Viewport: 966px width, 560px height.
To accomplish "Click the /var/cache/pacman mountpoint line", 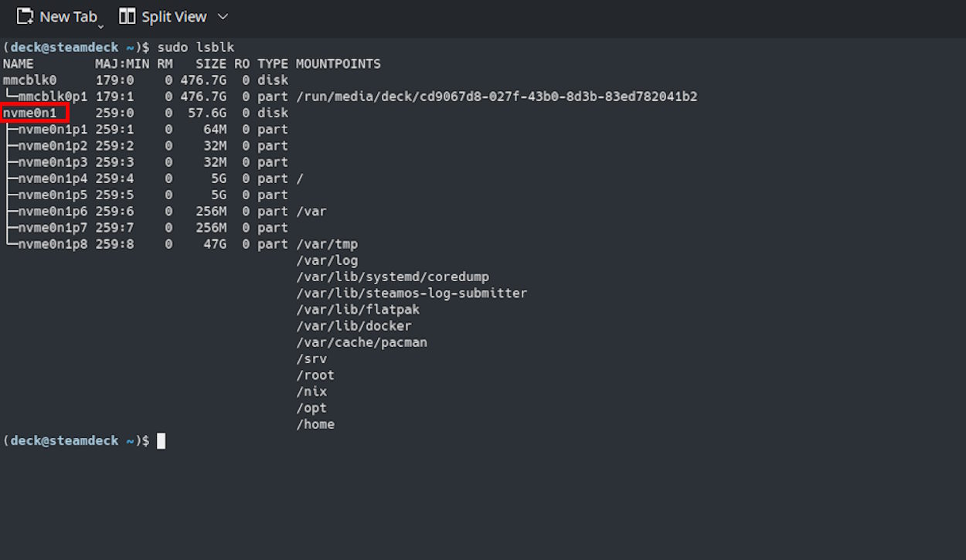I will (361, 342).
